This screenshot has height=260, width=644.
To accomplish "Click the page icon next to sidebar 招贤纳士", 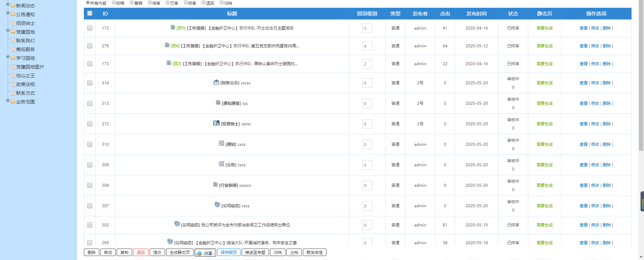I will (13, 23).
